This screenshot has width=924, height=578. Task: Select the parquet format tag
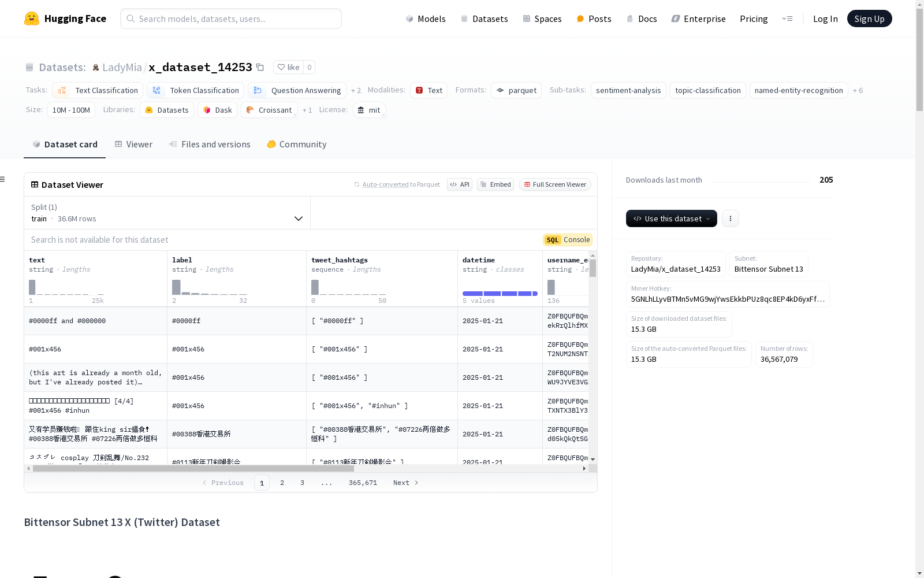(x=516, y=90)
